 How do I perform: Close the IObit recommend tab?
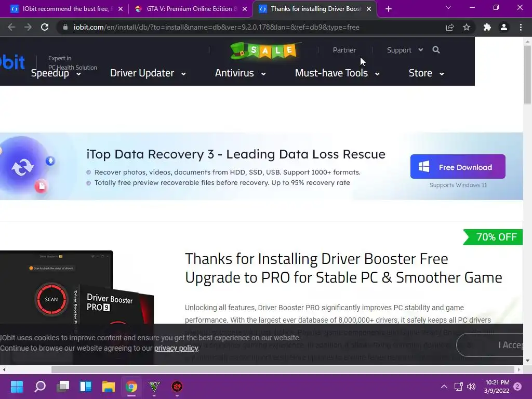(121, 9)
